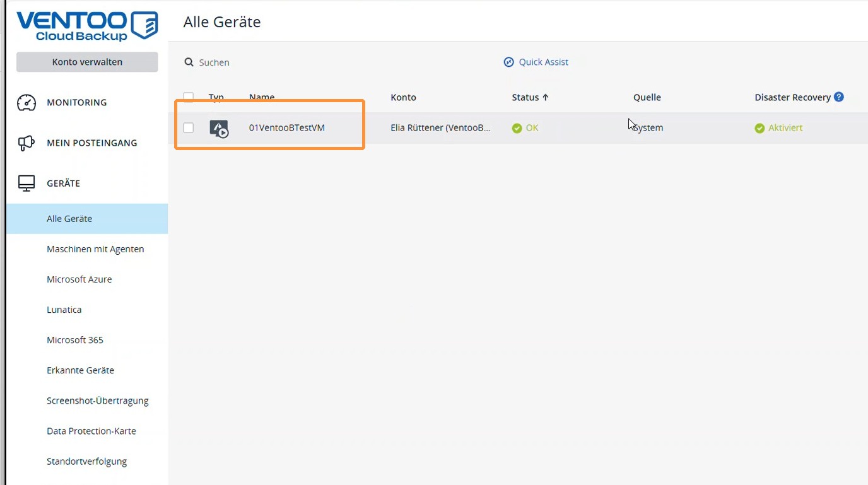Sort by the Konto column header
The image size is (868, 485).
[x=404, y=97]
